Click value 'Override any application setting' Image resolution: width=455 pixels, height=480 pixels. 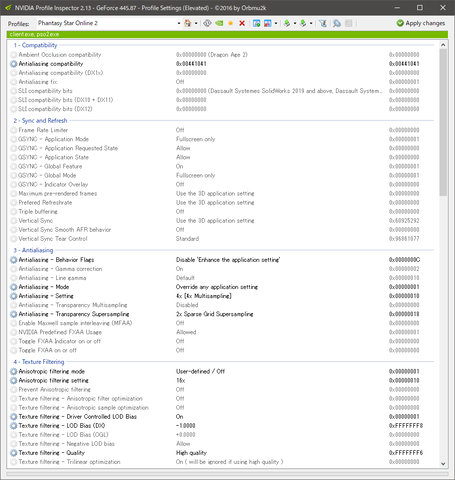[217, 287]
